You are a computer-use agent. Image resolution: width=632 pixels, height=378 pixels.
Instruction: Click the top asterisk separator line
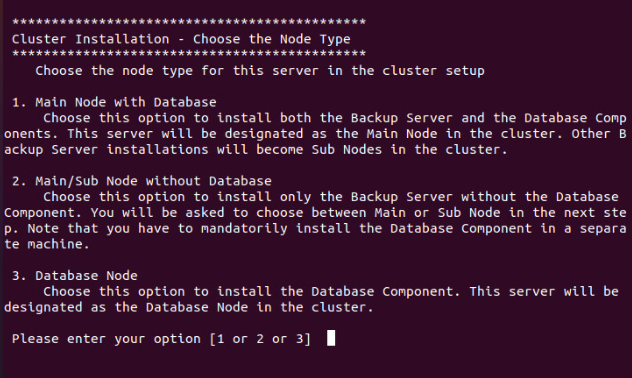189,23
